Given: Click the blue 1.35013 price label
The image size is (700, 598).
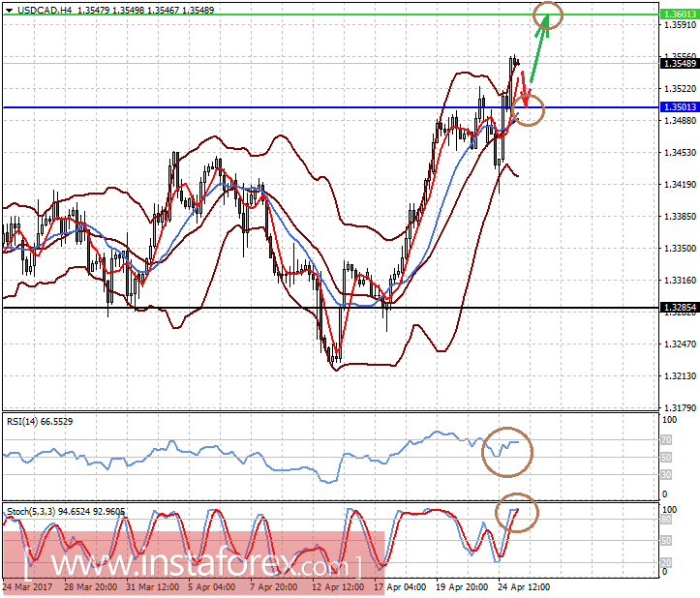Looking at the screenshot, I should click(x=680, y=107).
